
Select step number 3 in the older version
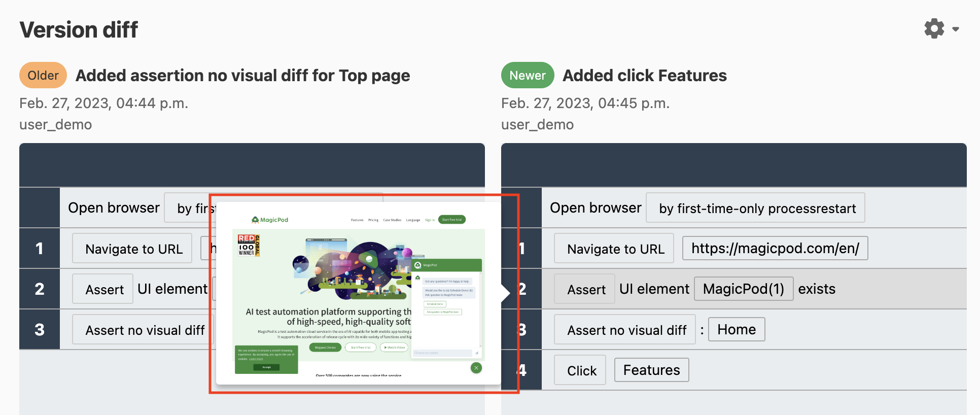tap(40, 329)
